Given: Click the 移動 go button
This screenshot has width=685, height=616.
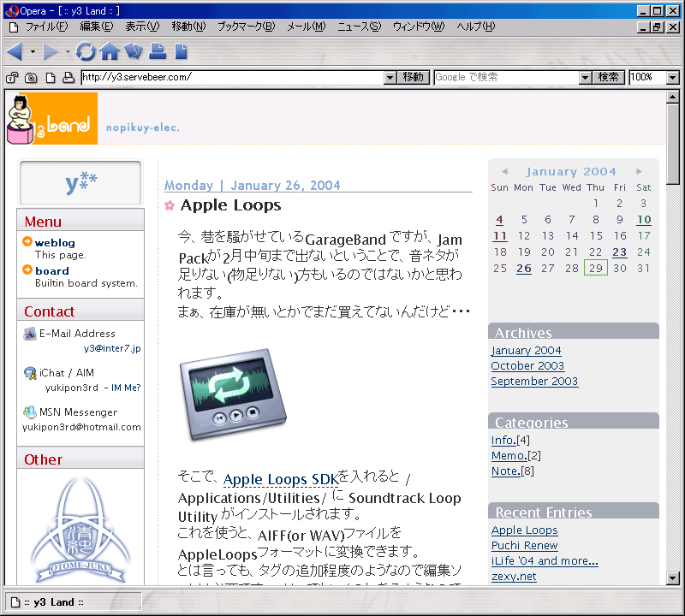Looking at the screenshot, I should (x=414, y=78).
